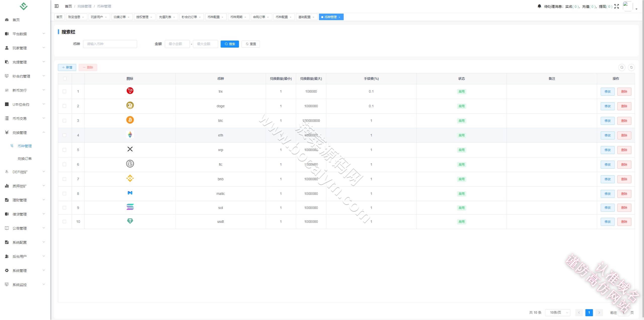Click 修改 for the trx row
This screenshot has width=644, height=320.
608,91
